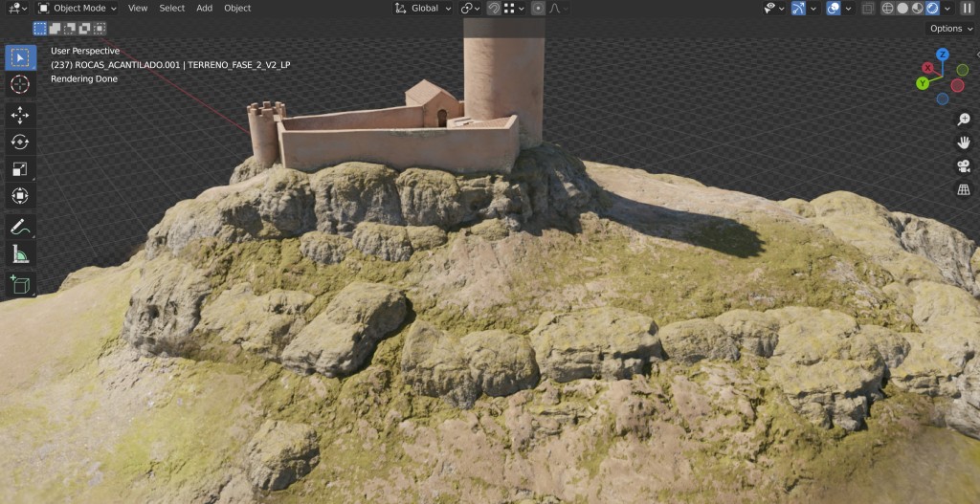The image size is (980, 504).
Task: Toggle camera view with the camera icon
Action: click(964, 166)
